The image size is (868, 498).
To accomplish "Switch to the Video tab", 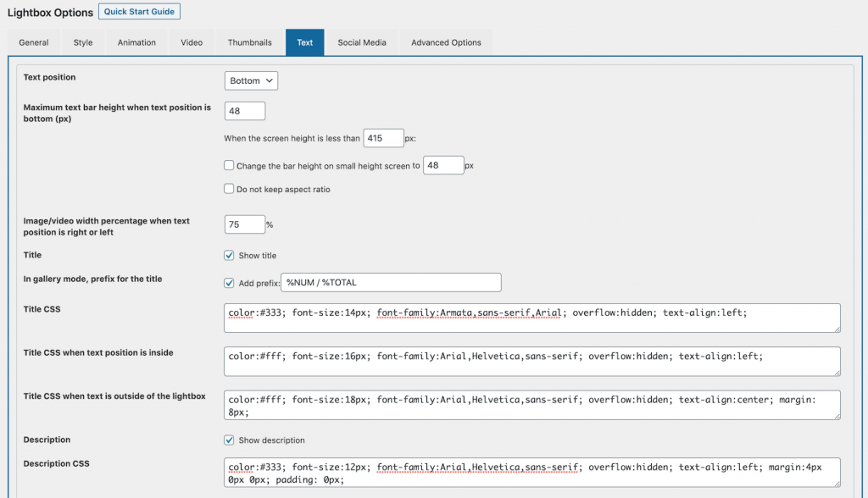I will tap(192, 41).
